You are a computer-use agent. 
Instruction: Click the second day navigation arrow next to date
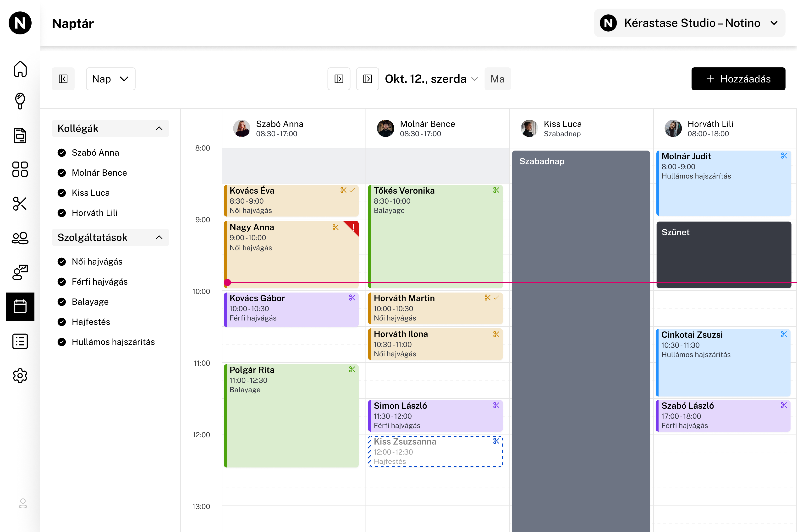pos(367,79)
